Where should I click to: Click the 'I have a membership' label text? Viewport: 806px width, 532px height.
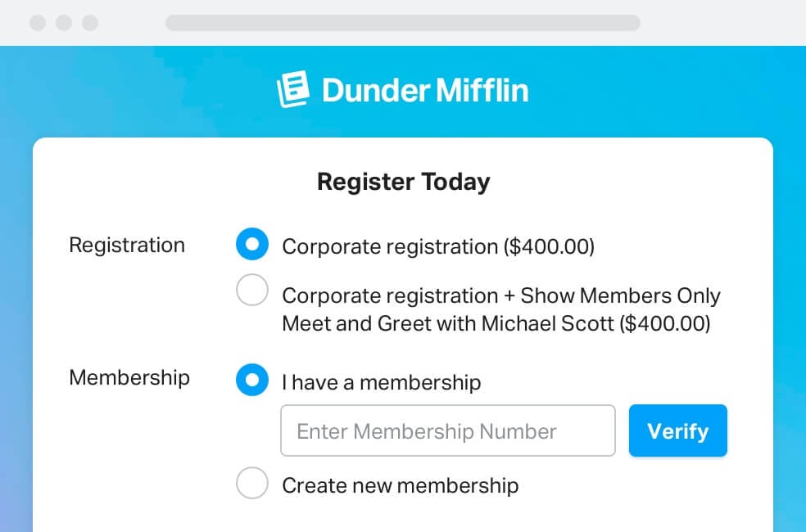[381, 382]
